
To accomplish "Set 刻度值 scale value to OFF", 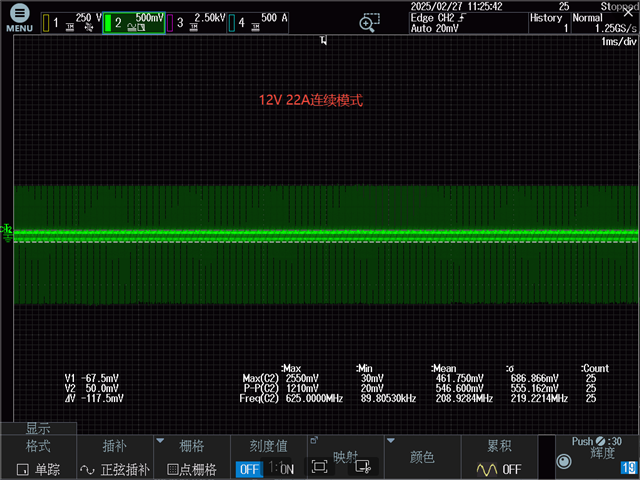I will pyautogui.click(x=249, y=469).
